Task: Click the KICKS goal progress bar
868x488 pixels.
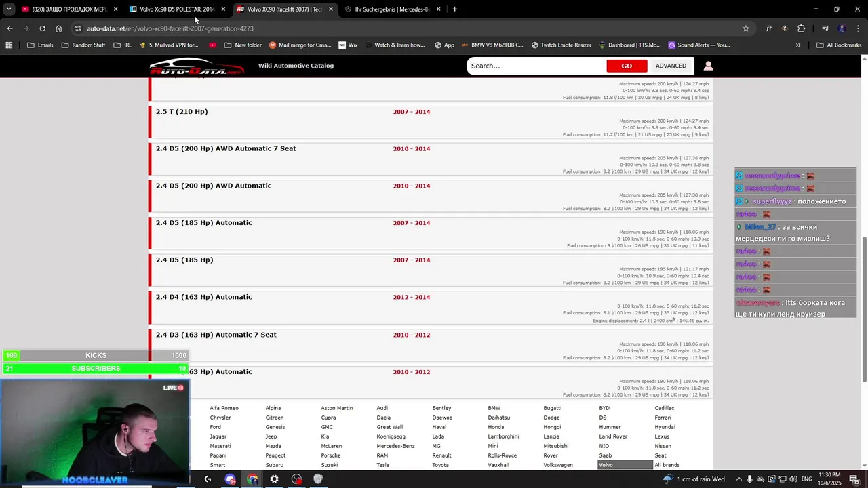Action: (x=96, y=355)
